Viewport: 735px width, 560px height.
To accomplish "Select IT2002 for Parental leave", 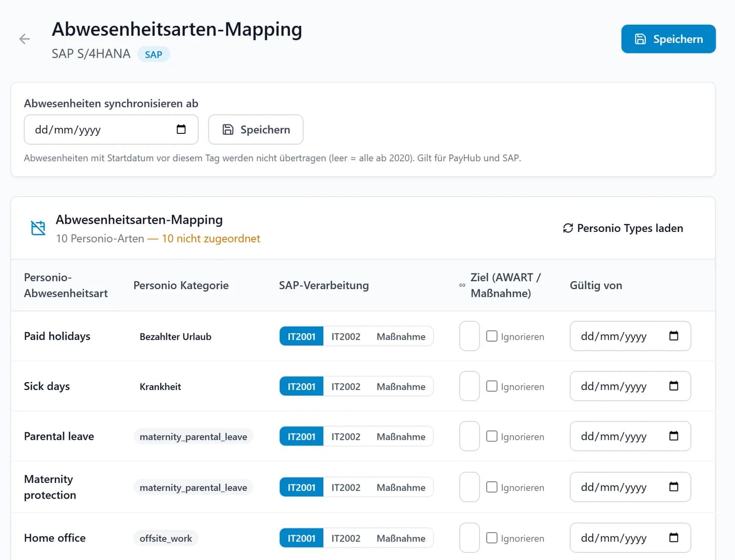I will pos(346,436).
